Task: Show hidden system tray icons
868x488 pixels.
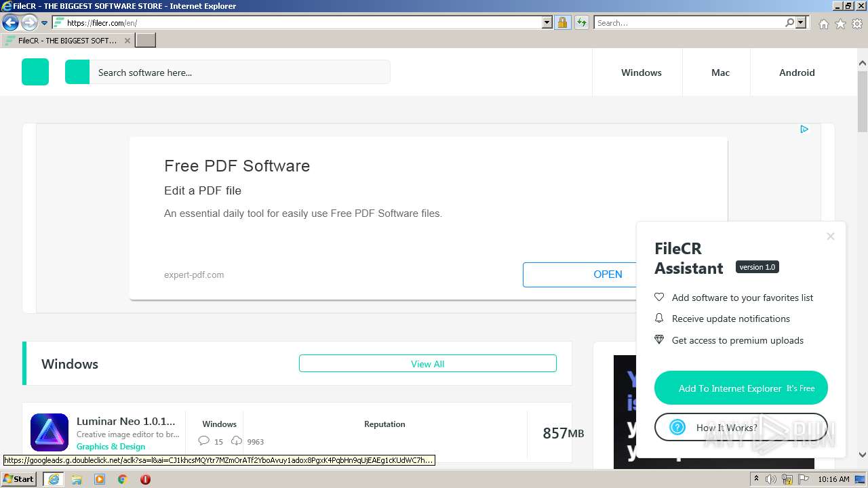Action: [x=756, y=479]
